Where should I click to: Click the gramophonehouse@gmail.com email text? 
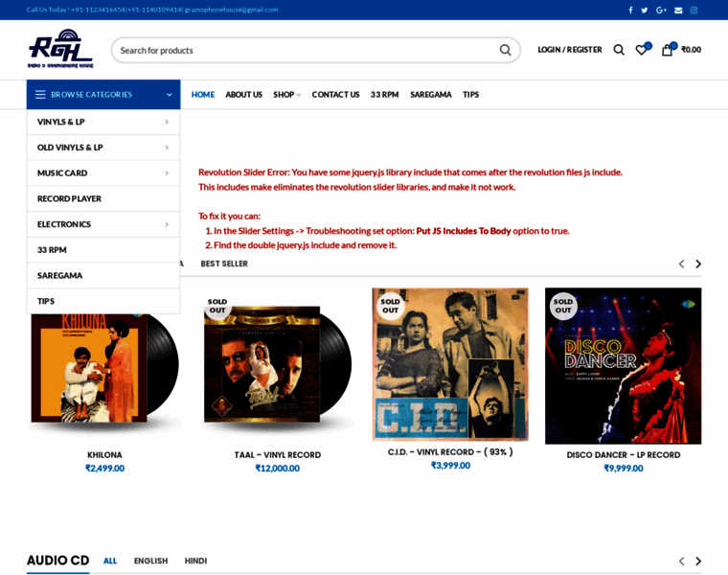coord(231,10)
